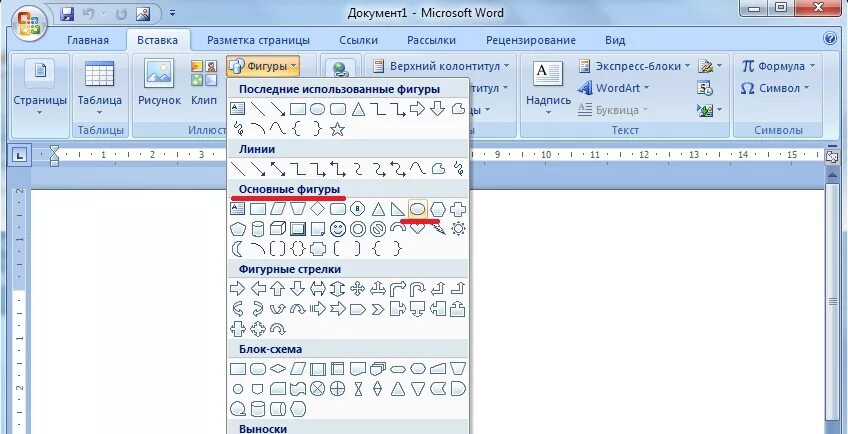The image size is (848, 434).
Task: Click the Save icon in Quick Access
Action: click(67, 14)
